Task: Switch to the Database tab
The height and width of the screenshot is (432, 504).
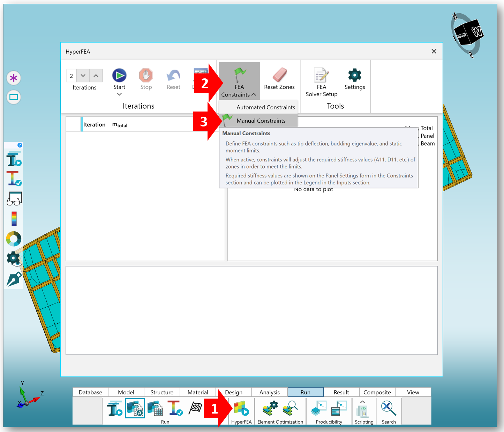Action: click(x=90, y=392)
